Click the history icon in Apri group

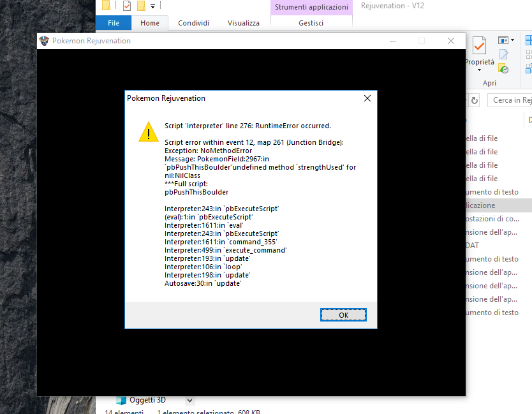tap(503, 68)
